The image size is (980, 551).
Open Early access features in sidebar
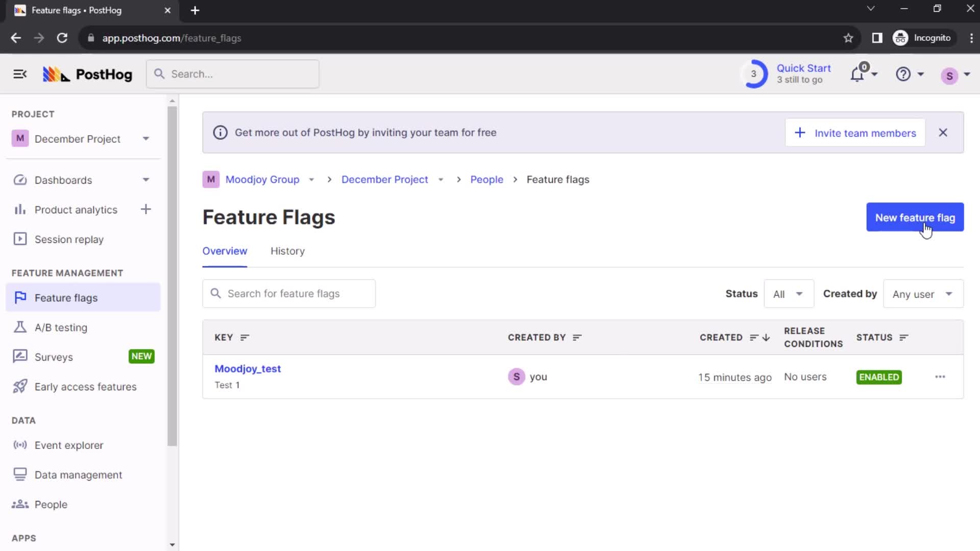pyautogui.click(x=85, y=387)
